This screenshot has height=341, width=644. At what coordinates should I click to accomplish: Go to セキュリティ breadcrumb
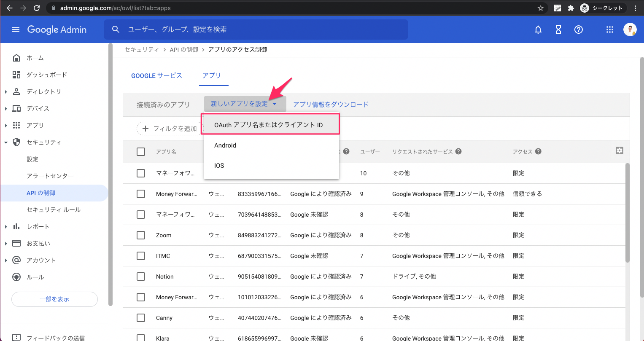[x=142, y=49]
